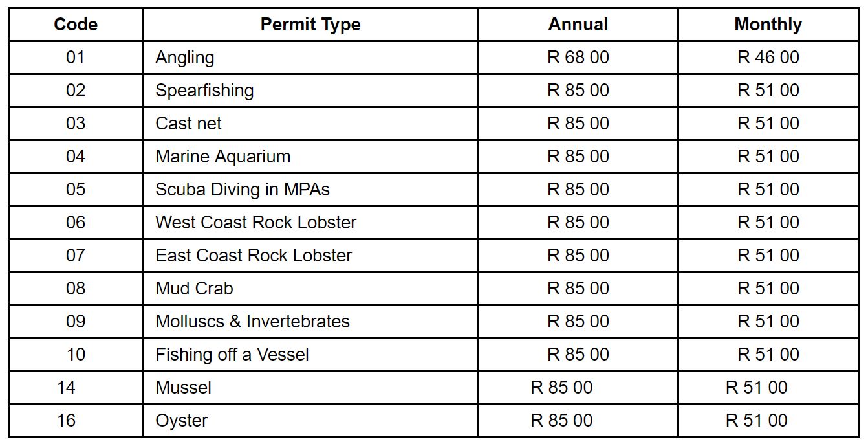Select code 14 in the Code column
The image size is (868, 444).
point(66,388)
